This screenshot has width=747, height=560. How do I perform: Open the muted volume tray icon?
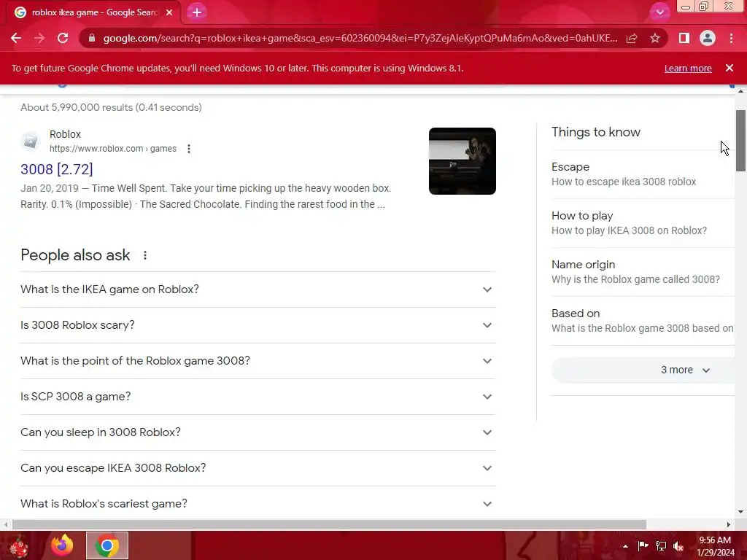678,546
